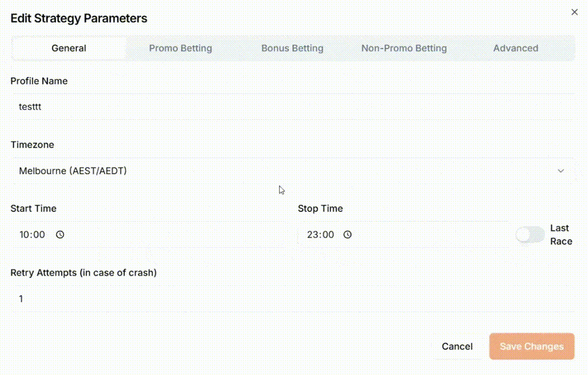
Task: Switch to the Promo Betting tab
Action: [180, 48]
